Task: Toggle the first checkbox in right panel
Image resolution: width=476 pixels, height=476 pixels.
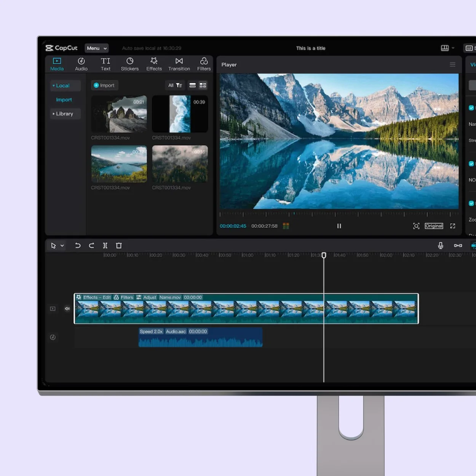Action: 471,108
